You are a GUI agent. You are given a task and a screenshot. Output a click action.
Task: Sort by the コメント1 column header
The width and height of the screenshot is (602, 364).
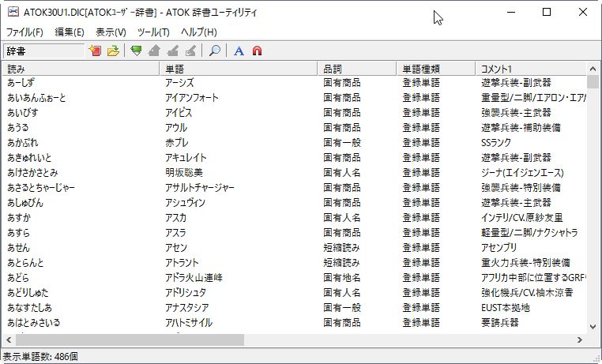[x=531, y=69]
